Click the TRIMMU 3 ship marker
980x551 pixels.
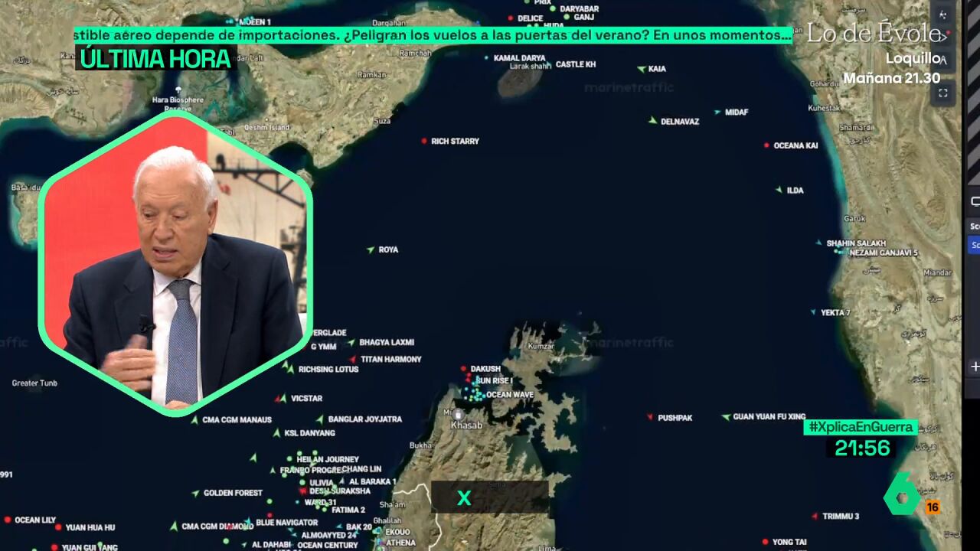coord(815,517)
